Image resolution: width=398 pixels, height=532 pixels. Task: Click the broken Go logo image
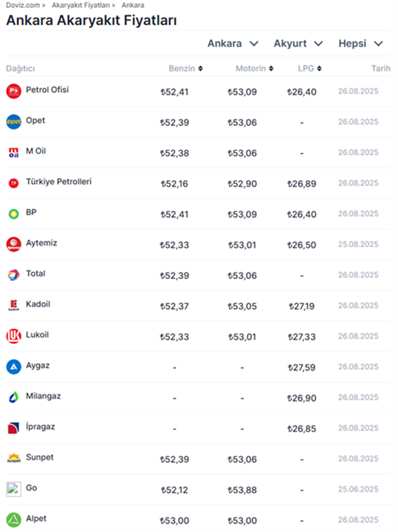(x=14, y=488)
